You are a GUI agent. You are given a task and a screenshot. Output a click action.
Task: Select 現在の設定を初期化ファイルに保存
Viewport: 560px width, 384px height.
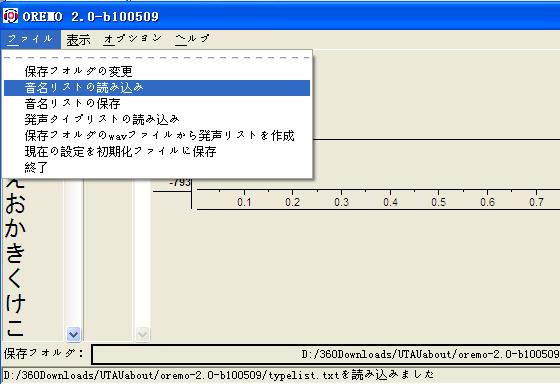coord(157,151)
